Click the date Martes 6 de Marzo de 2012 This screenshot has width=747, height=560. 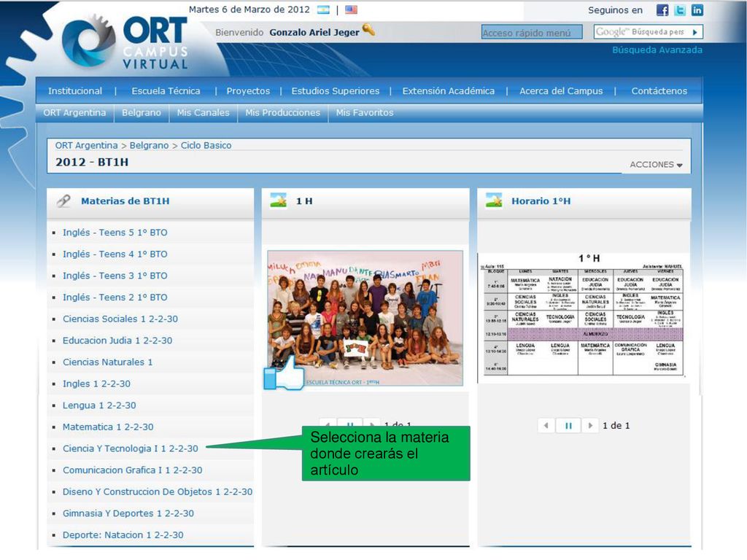coord(249,9)
